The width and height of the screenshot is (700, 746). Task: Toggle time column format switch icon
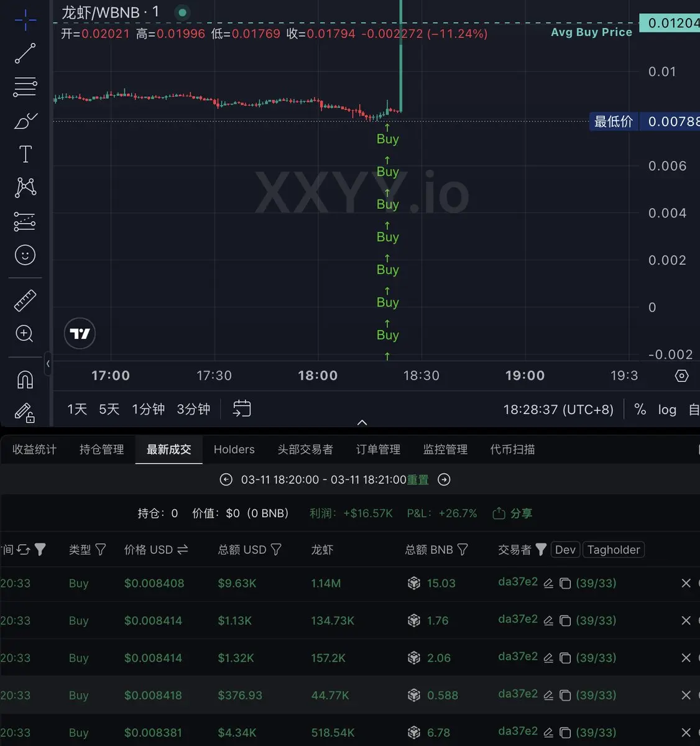(x=24, y=550)
